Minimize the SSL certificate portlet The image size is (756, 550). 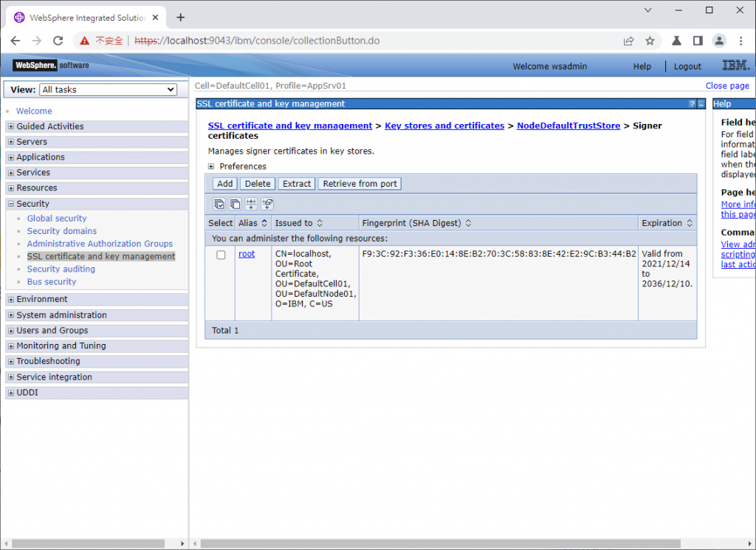pos(701,104)
